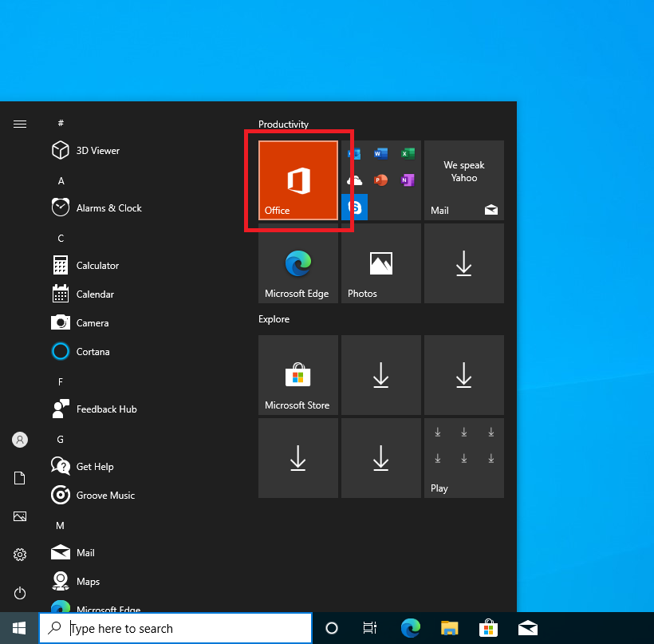Open the Photos tile
Viewport: 654px width, 644px height.
click(380, 263)
